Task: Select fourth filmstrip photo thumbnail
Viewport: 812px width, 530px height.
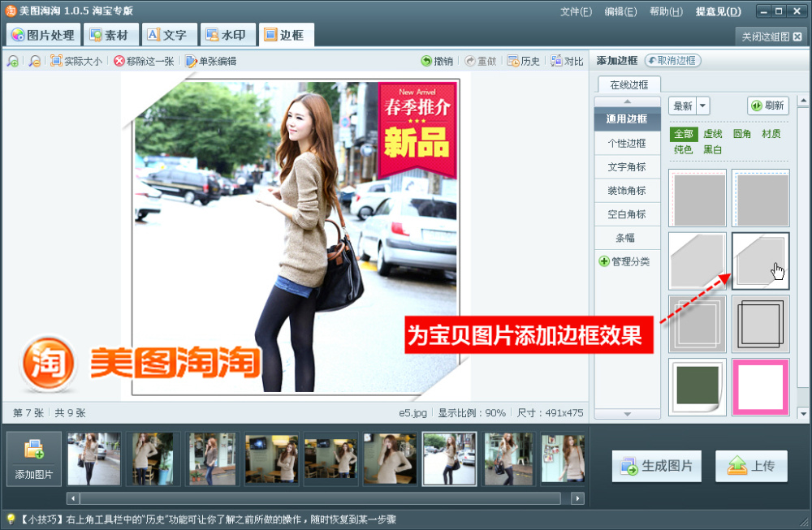Action: tap(271, 459)
